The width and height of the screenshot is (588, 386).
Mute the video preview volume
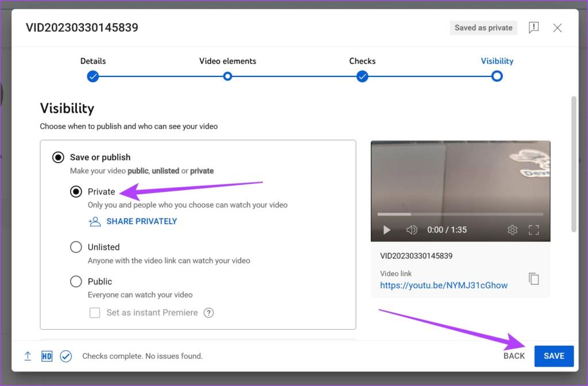click(x=411, y=230)
